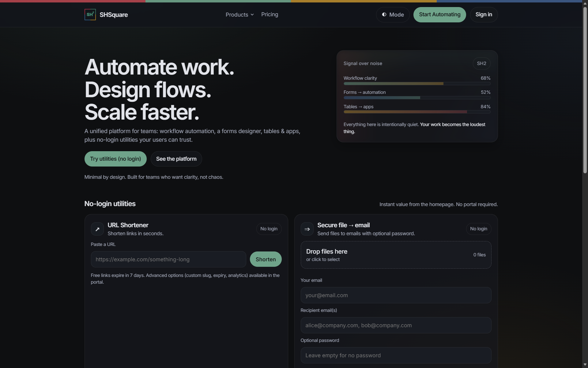
Task: Click the URL Shortener arrow icon
Action: click(x=97, y=229)
